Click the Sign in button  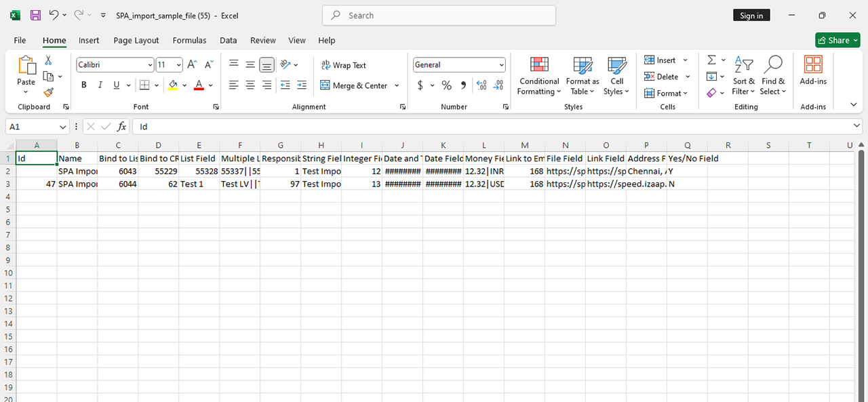pyautogui.click(x=751, y=16)
